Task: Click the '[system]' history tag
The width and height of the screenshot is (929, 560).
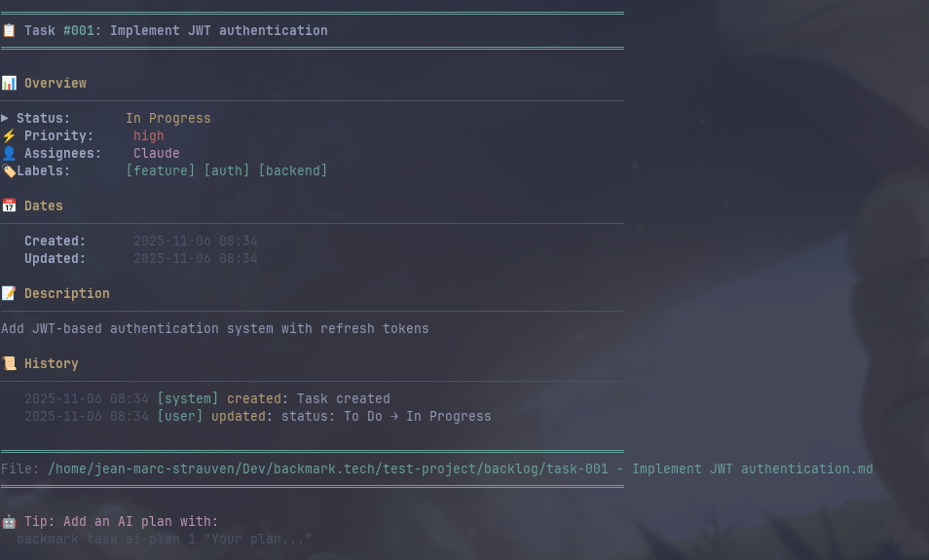Action: [x=187, y=398]
